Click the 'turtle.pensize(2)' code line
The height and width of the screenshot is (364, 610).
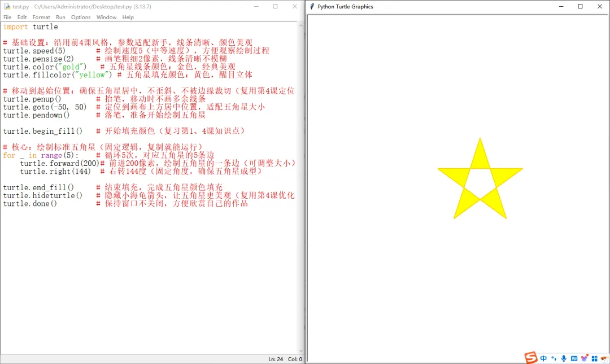pos(38,59)
